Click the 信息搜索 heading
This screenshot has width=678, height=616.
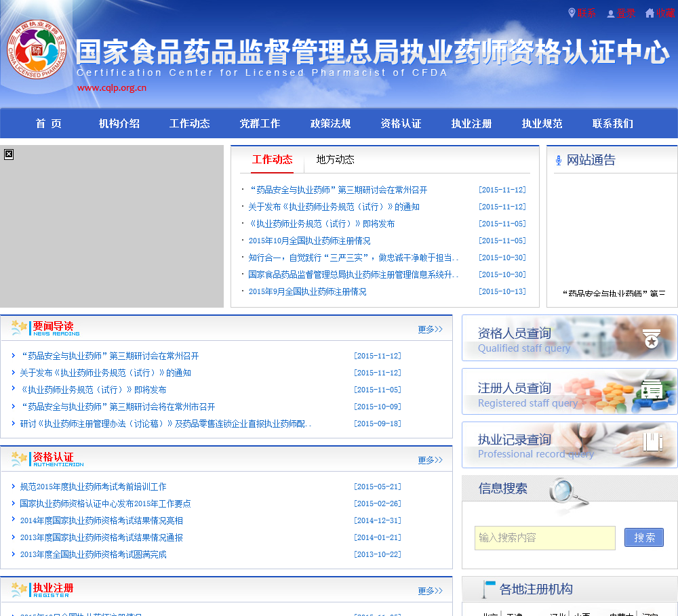503,489
